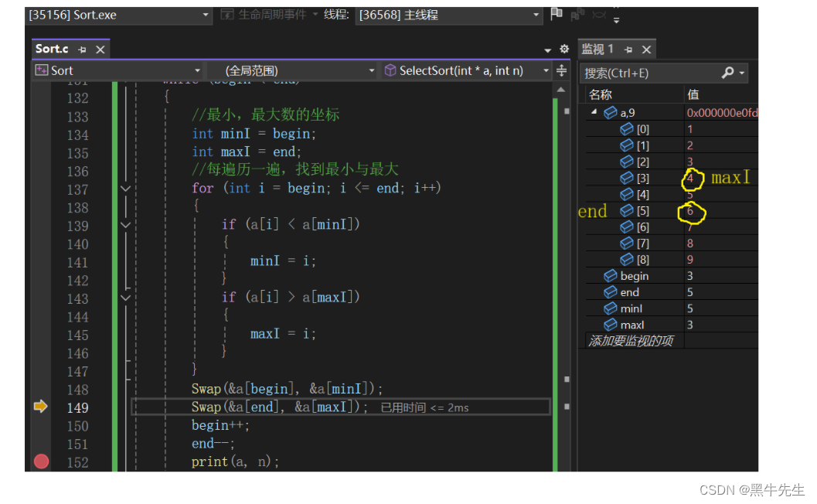The width and height of the screenshot is (817, 504).
Task: Click the flag icon in the debug toolbar
Action: tap(557, 14)
